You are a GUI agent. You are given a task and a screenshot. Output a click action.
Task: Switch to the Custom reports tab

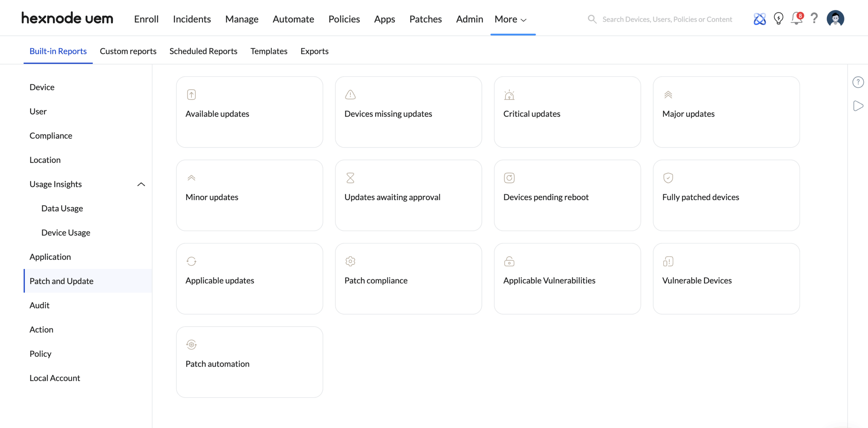pos(128,51)
